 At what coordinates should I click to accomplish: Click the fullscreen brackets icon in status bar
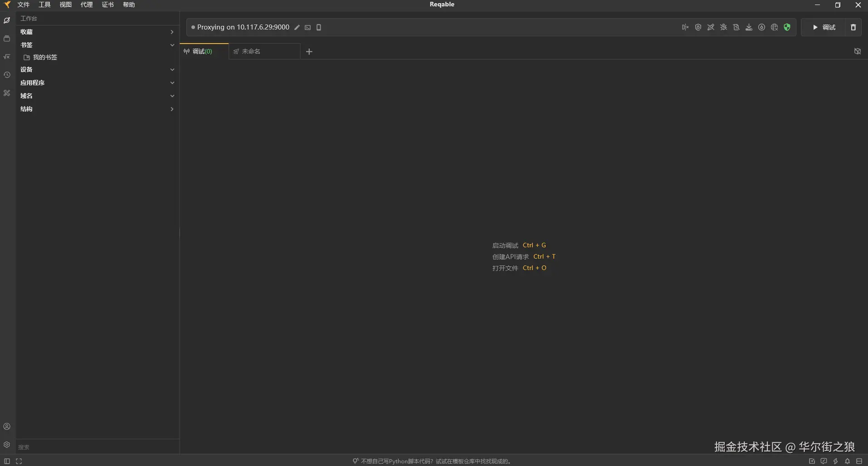pyautogui.click(x=19, y=461)
